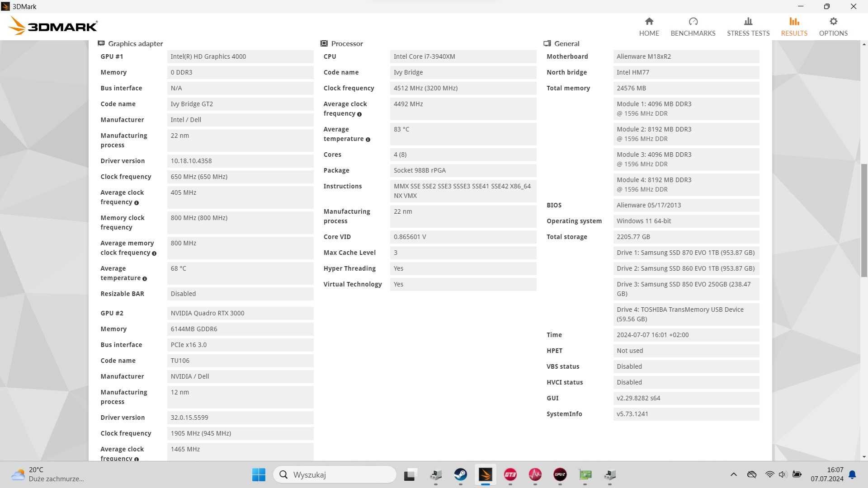This screenshot has width=868, height=488.
Task: Click the '1905 MHz (945 MHz)' clock frequency value
Action: pos(240,433)
